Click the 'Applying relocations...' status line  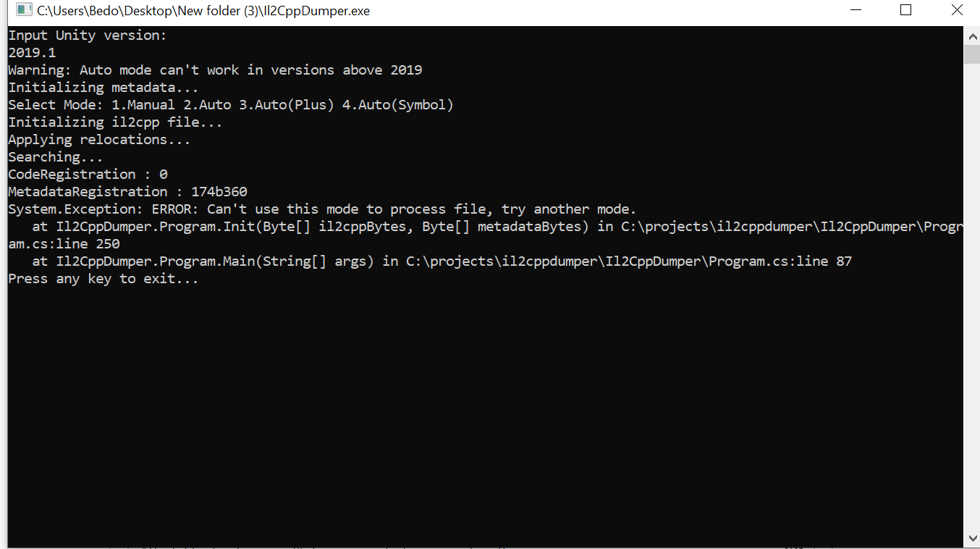tap(98, 139)
